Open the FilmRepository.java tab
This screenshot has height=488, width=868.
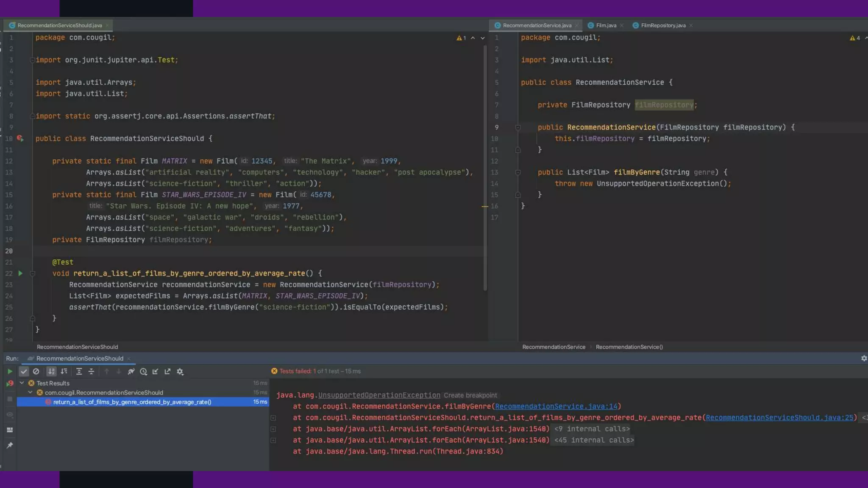click(663, 25)
